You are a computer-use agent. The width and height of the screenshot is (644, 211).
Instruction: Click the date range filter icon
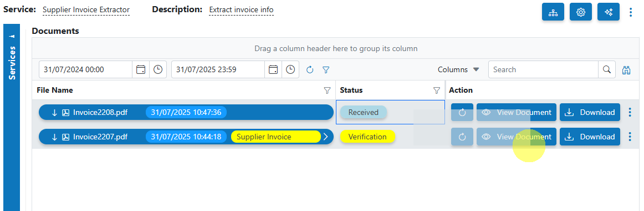pos(326,70)
